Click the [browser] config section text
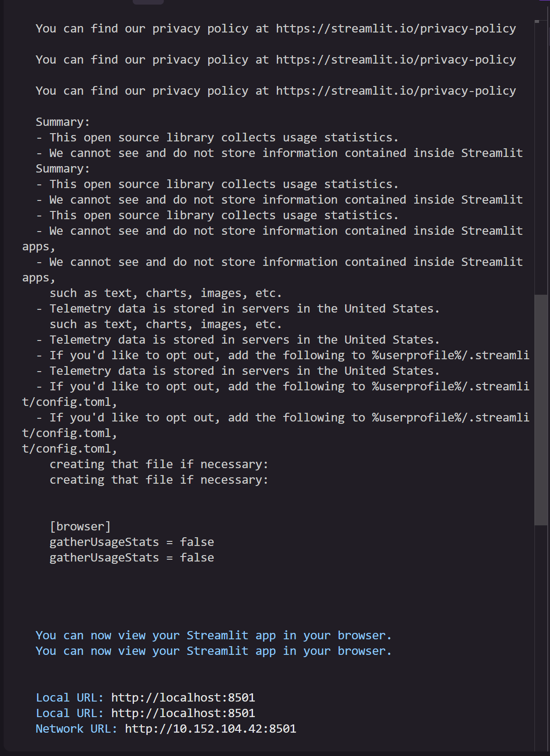The height and width of the screenshot is (756, 550). 80,527
